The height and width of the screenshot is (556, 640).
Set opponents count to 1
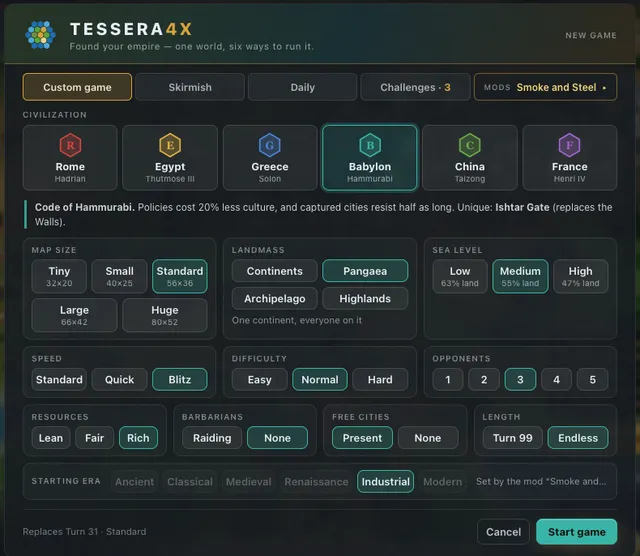click(448, 379)
